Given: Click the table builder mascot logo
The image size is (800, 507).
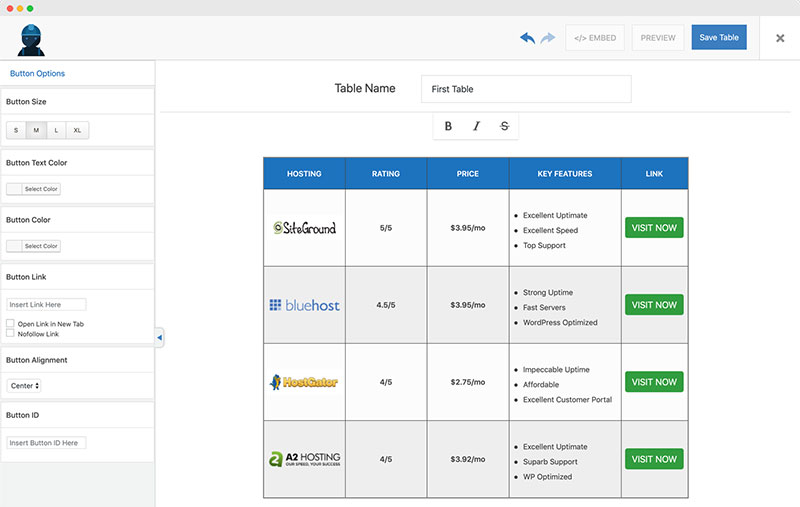Looking at the screenshot, I should (31, 40).
